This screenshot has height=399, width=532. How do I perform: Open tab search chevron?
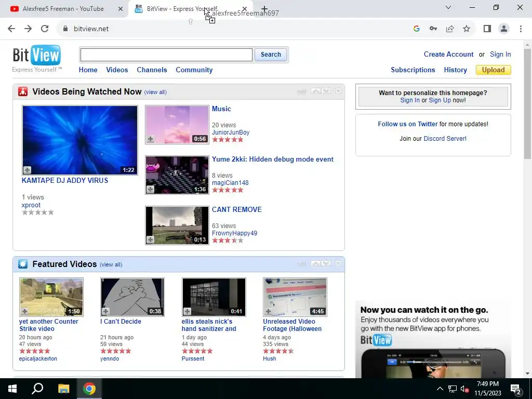pyautogui.click(x=448, y=7)
